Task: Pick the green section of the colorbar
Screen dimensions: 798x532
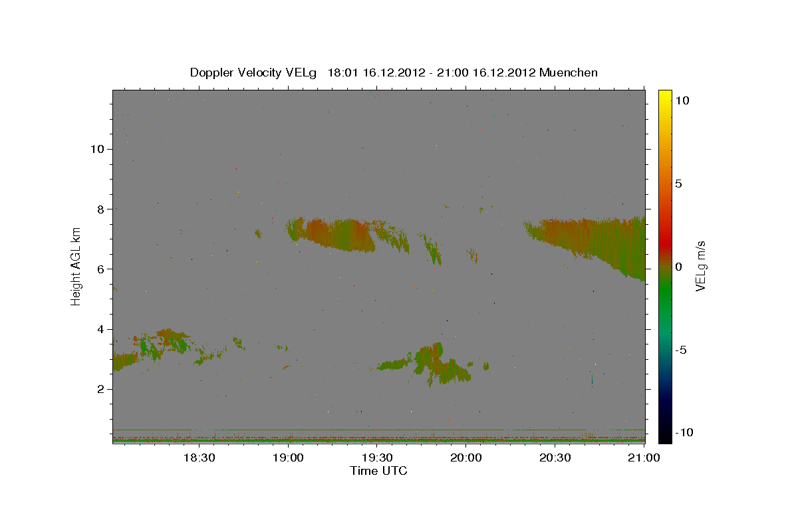Action: 664,293
